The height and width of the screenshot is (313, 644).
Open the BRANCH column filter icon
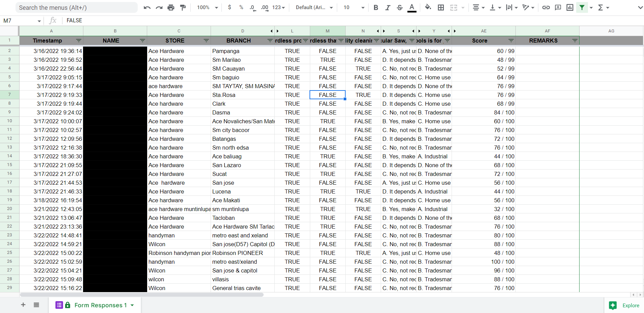[x=270, y=41]
